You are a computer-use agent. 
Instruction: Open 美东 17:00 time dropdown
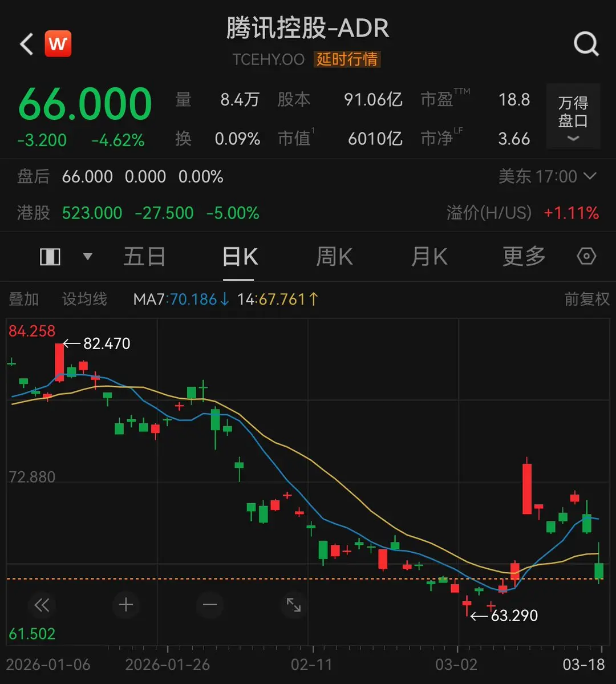point(547,177)
